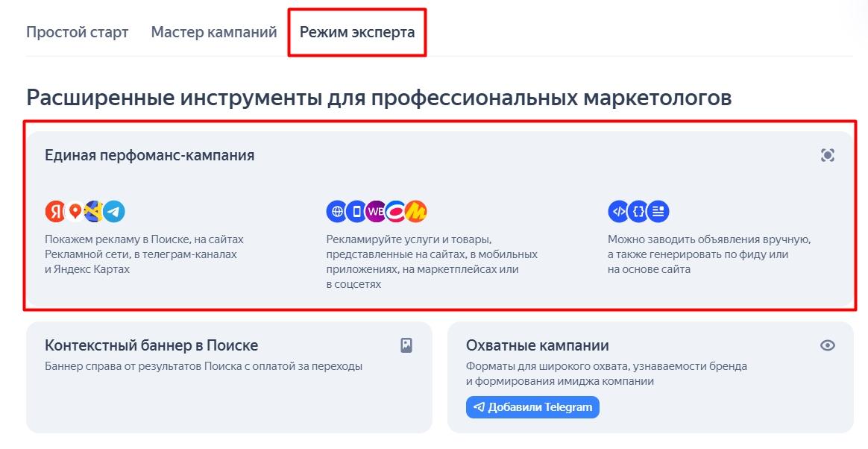Click the target icon in performance card

tap(828, 155)
